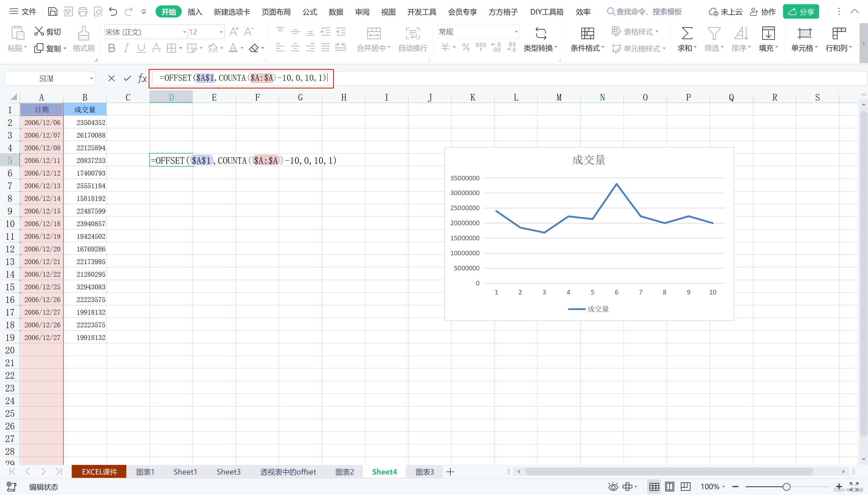Image resolution: width=868 pixels, height=495 pixels.
Task: Click the Cut (剪切) scissors icon
Action: point(39,31)
